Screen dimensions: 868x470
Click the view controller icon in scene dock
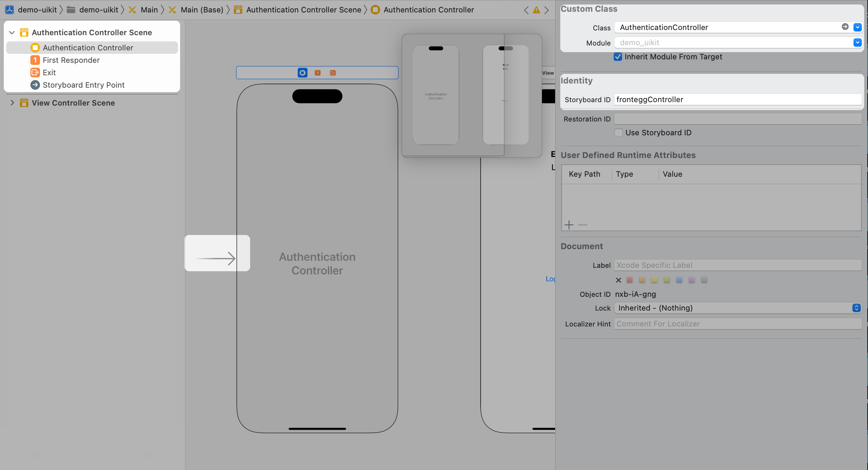tap(303, 73)
